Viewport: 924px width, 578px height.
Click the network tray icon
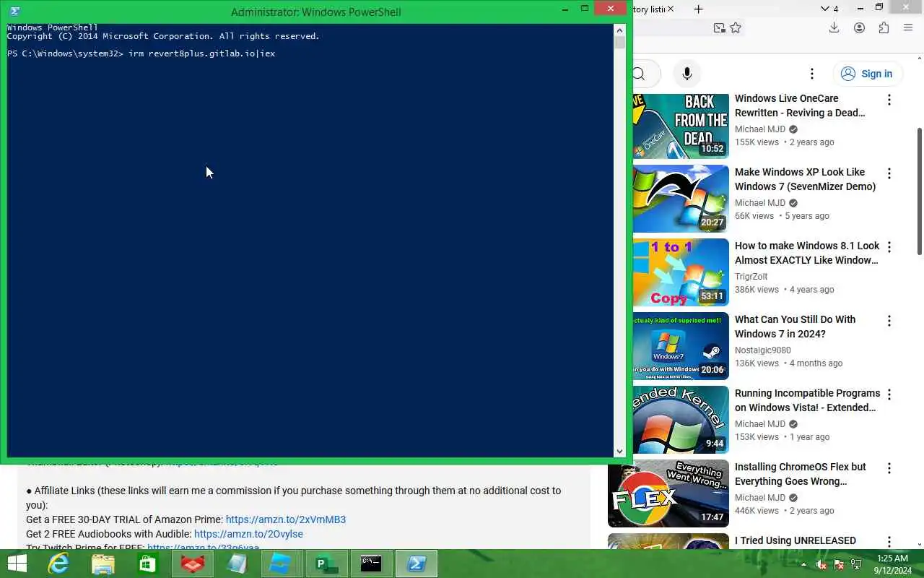(856, 564)
